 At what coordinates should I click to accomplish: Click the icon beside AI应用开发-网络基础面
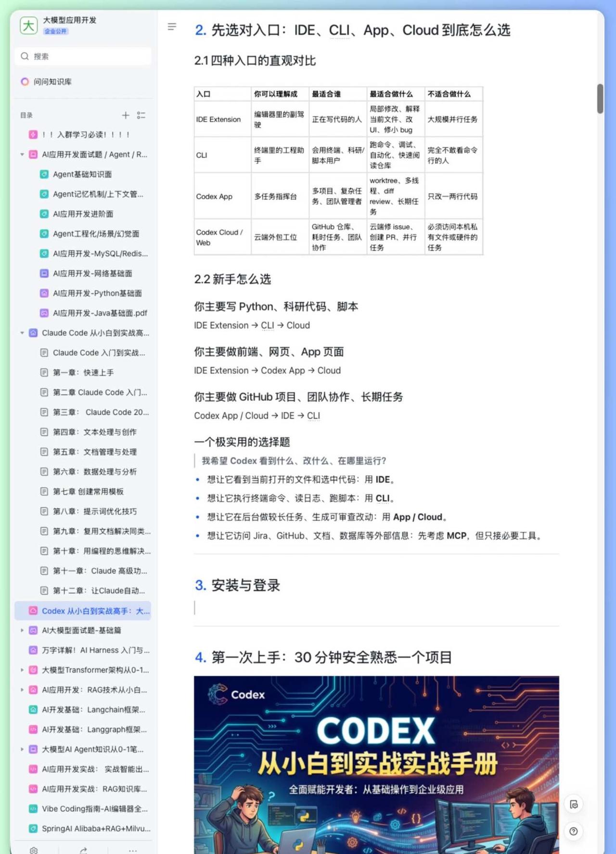44,273
